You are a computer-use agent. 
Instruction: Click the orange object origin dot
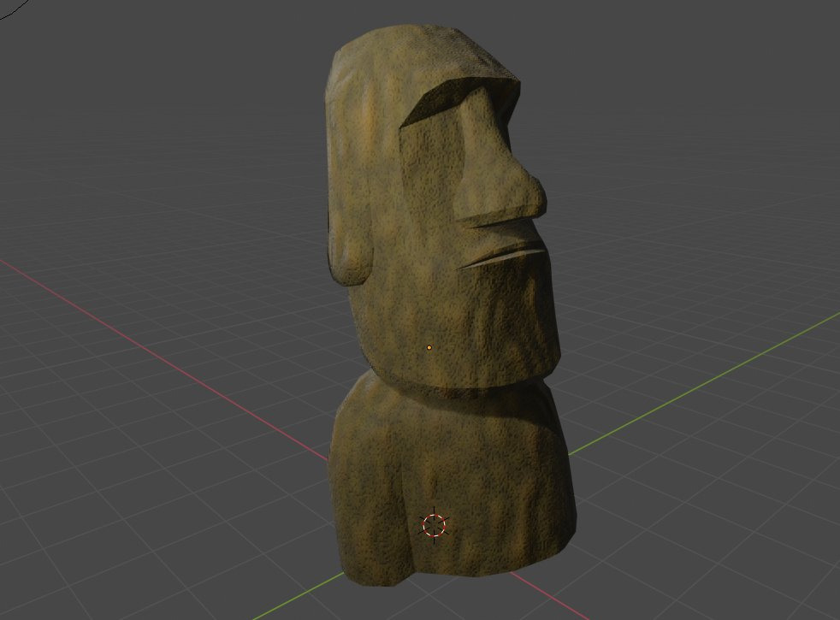pyautogui.click(x=429, y=348)
